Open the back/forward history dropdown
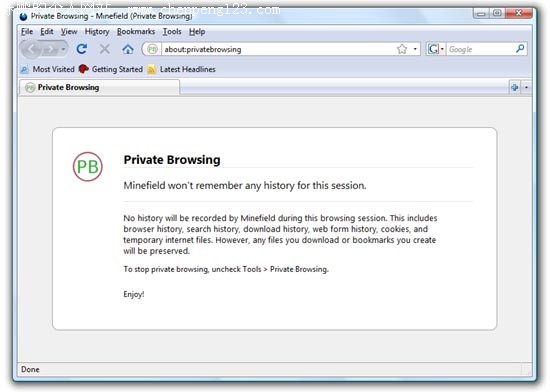Viewport: 550px width, 392px height. (x=63, y=49)
